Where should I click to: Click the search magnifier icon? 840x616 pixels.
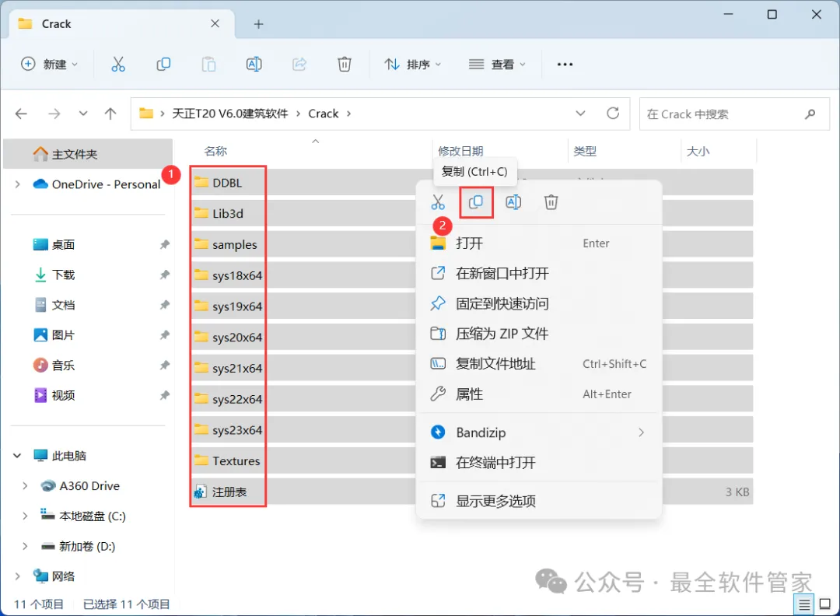click(x=810, y=114)
